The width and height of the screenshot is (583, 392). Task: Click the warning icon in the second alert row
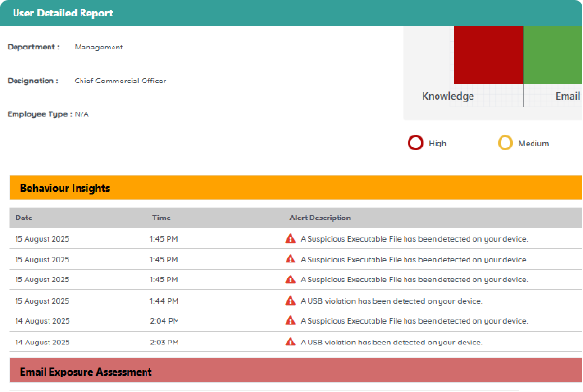click(290, 259)
